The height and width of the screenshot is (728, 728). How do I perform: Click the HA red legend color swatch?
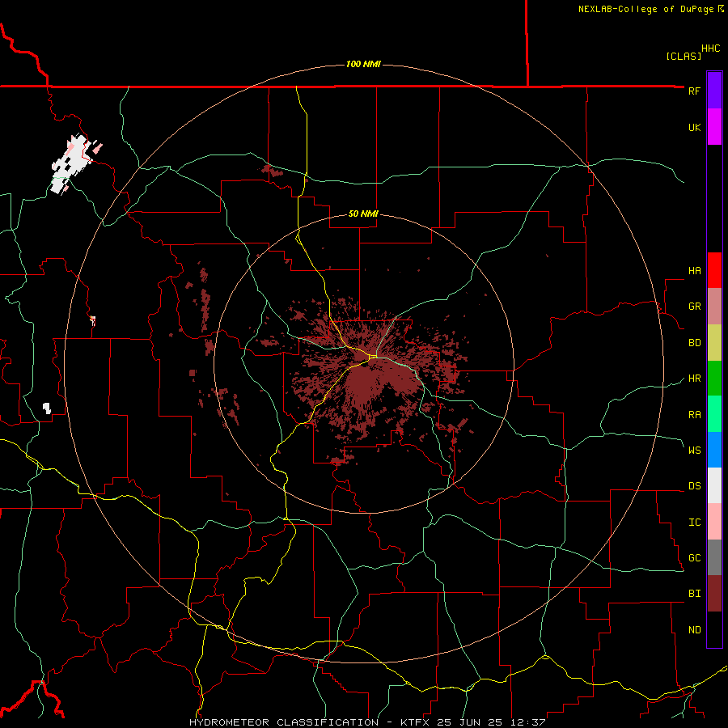click(714, 270)
